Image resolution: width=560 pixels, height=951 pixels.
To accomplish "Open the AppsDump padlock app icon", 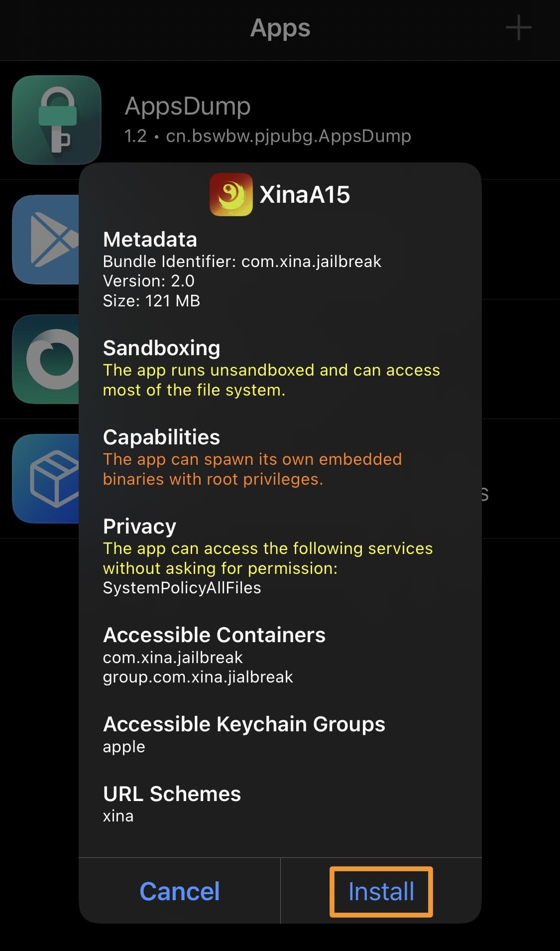I will click(x=56, y=120).
